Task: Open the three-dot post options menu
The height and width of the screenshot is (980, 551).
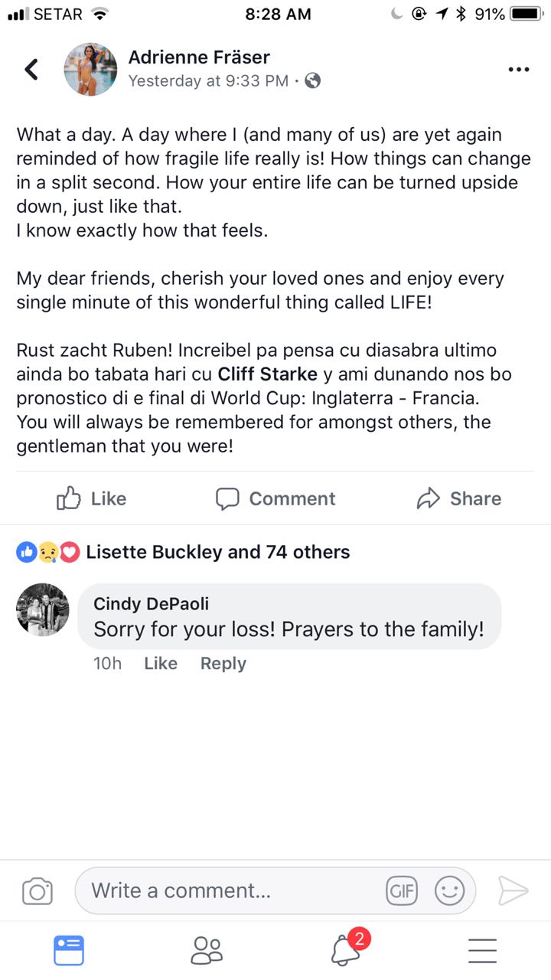Action: (x=518, y=70)
